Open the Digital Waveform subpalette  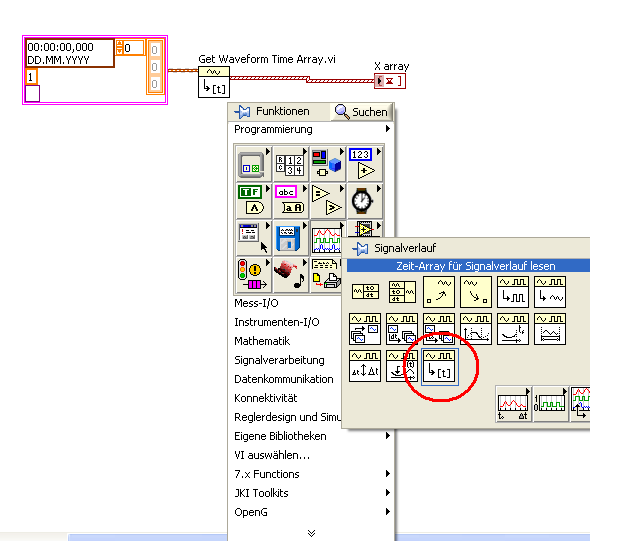click(x=551, y=403)
